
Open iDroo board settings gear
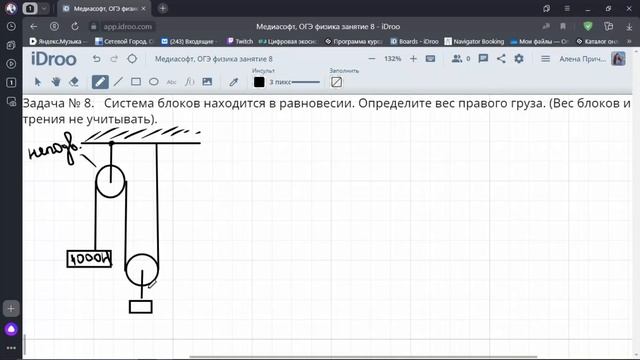(x=519, y=59)
